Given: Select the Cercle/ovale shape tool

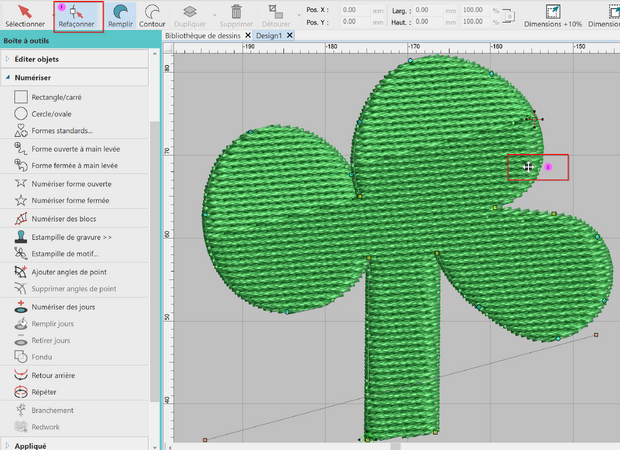Looking at the screenshot, I should coord(50,114).
